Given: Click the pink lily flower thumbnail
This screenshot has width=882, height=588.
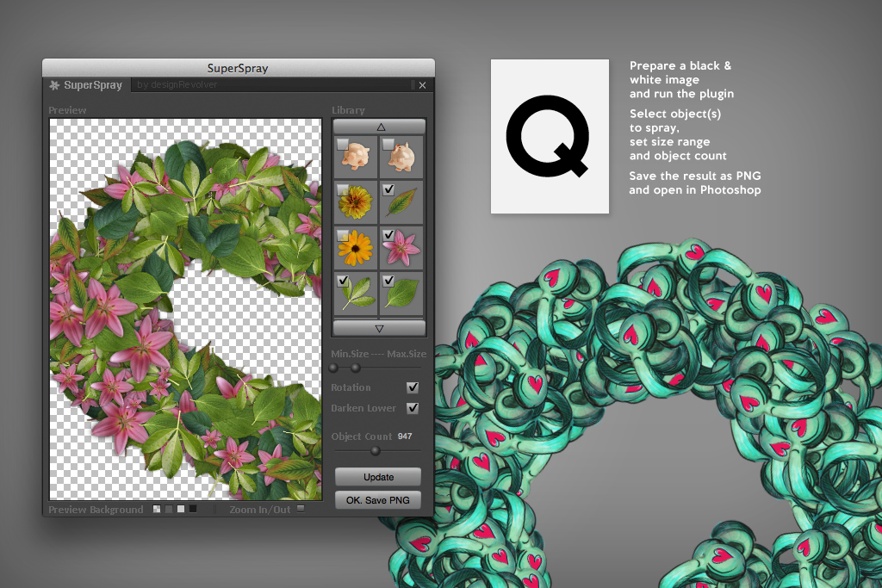Looking at the screenshot, I should click(x=401, y=249).
